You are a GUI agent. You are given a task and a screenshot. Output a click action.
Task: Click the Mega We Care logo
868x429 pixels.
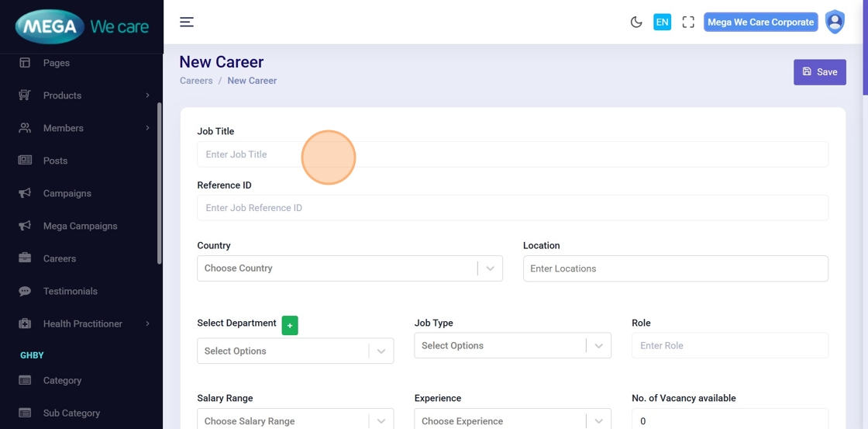[81, 27]
